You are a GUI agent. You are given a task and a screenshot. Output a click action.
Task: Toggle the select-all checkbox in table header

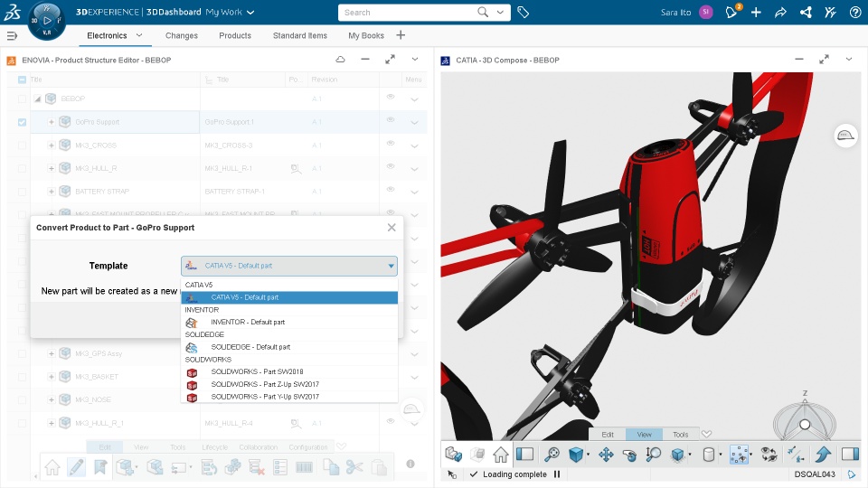pos(22,80)
